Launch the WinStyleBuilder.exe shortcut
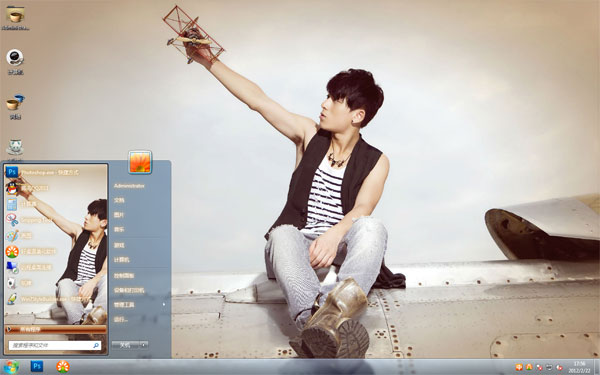 pos(55,298)
